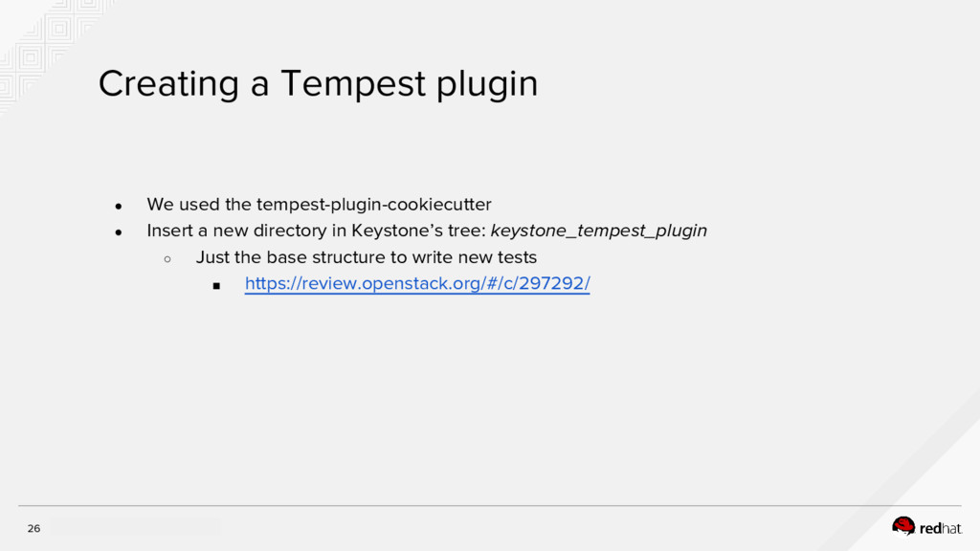The height and width of the screenshot is (551, 980).
Task: Click the solid bullet before 'We used'
Action: [x=118, y=206]
